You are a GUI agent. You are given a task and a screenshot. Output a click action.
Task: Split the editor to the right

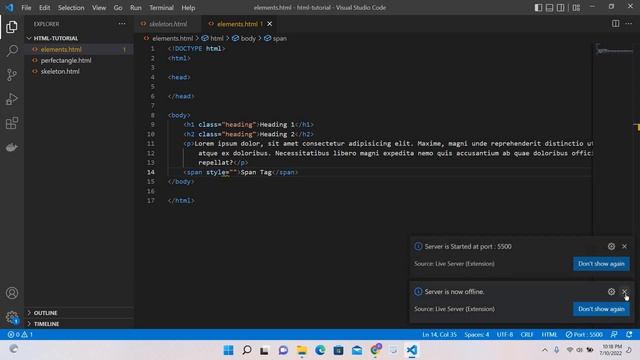tap(615, 24)
